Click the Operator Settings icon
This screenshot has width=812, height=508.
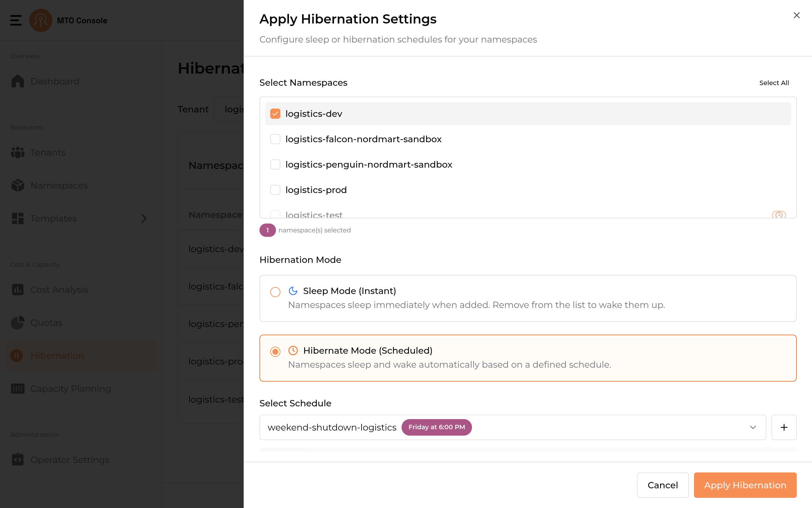(x=17, y=459)
